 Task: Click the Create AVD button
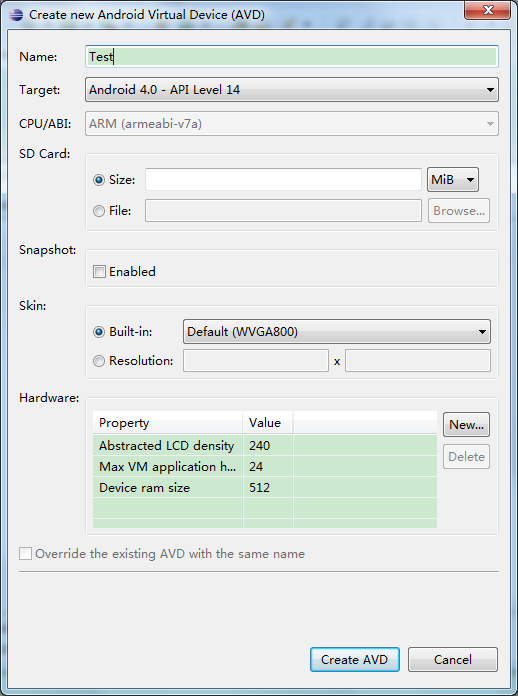coord(355,660)
